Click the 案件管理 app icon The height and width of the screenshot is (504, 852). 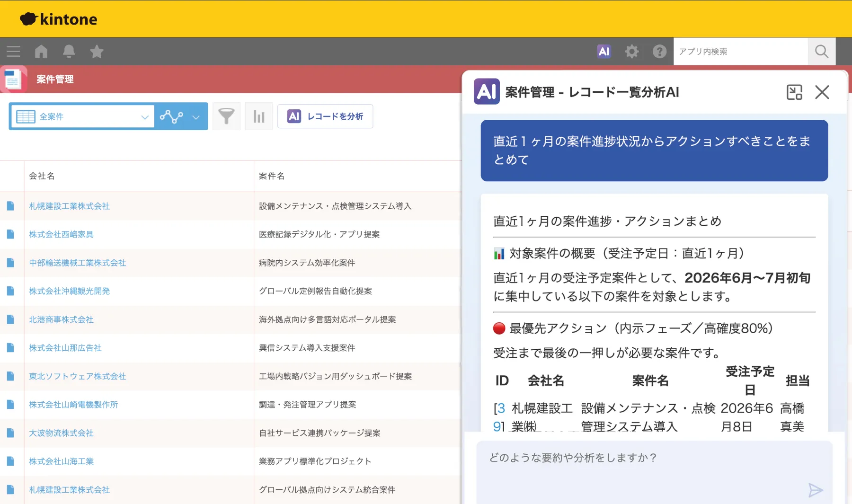(13, 79)
